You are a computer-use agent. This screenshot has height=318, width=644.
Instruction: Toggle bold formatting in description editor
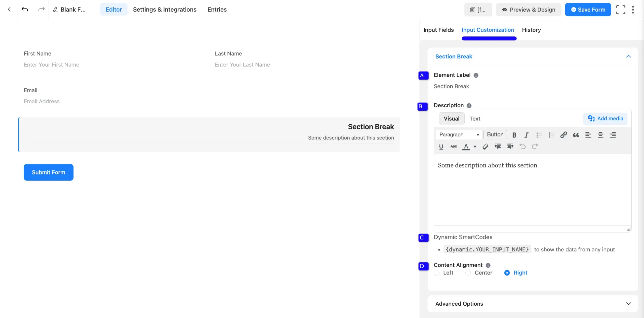pyautogui.click(x=514, y=135)
